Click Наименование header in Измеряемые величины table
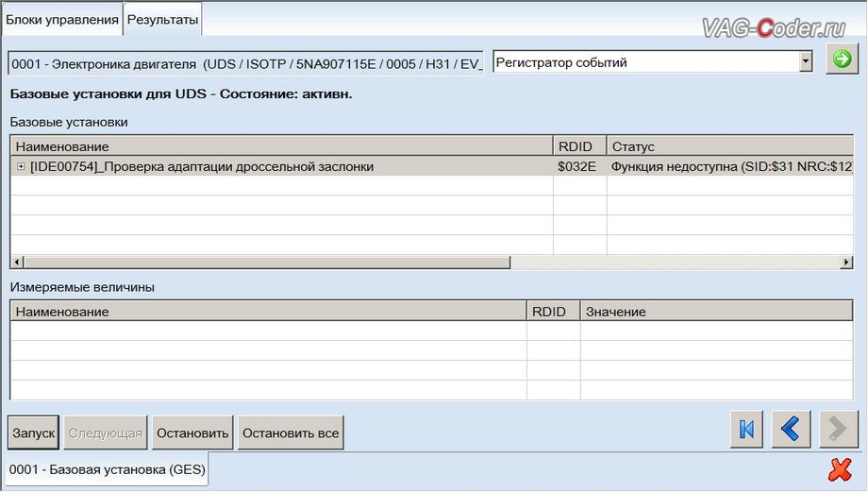The width and height of the screenshot is (868, 492). [x=269, y=312]
